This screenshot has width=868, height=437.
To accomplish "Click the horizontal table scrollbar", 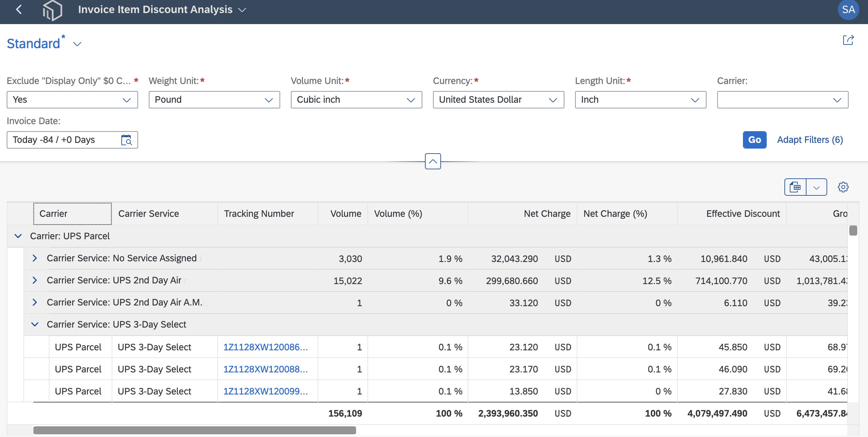I will tap(194, 430).
